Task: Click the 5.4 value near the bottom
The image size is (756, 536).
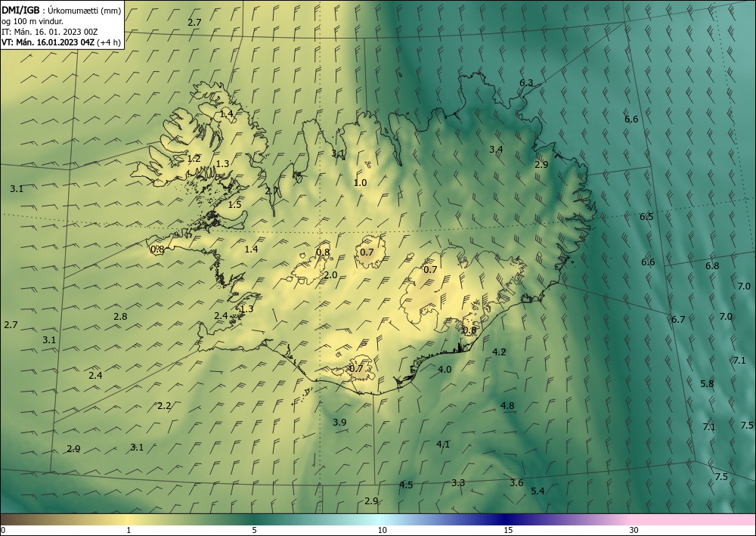Action: 538,491
